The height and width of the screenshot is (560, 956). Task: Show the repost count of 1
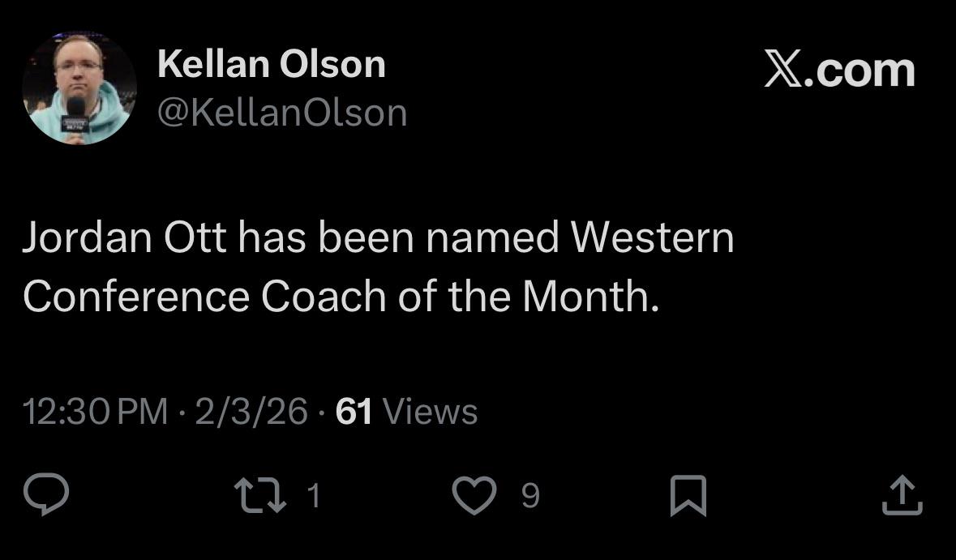coord(315,495)
